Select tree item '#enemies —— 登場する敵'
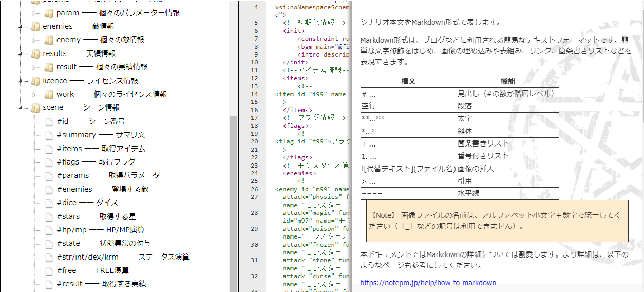Screen dimensions: 644x292 pos(103,189)
